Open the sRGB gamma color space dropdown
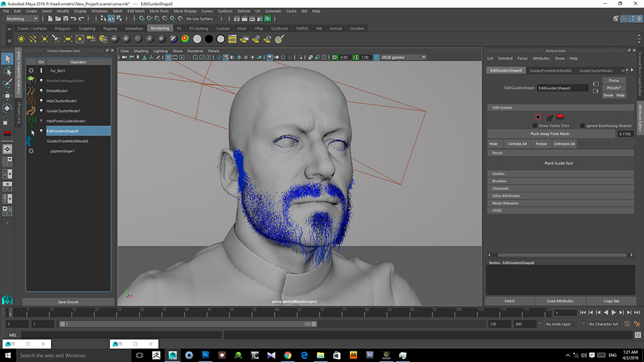Screen dimensions: 644x362 coord(403,57)
